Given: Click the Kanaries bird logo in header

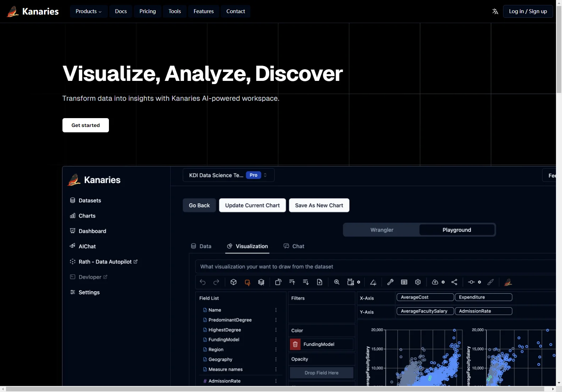Looking at the screenshot, I should click(13, 11).
